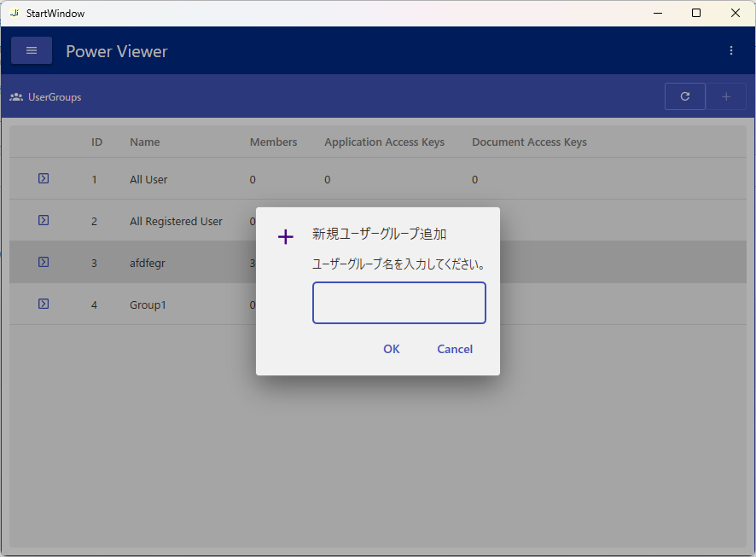The height and width of the screenshot is (557, 756).
Task: Cancel the new user group dialog
Action: [x=455, y=349]
